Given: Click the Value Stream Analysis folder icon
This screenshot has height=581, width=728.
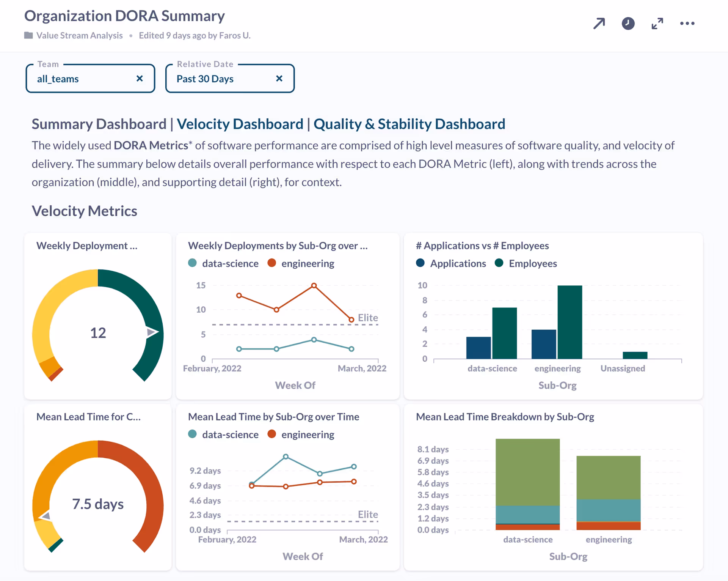Looking at the screenshot, I should coord(28,35).
